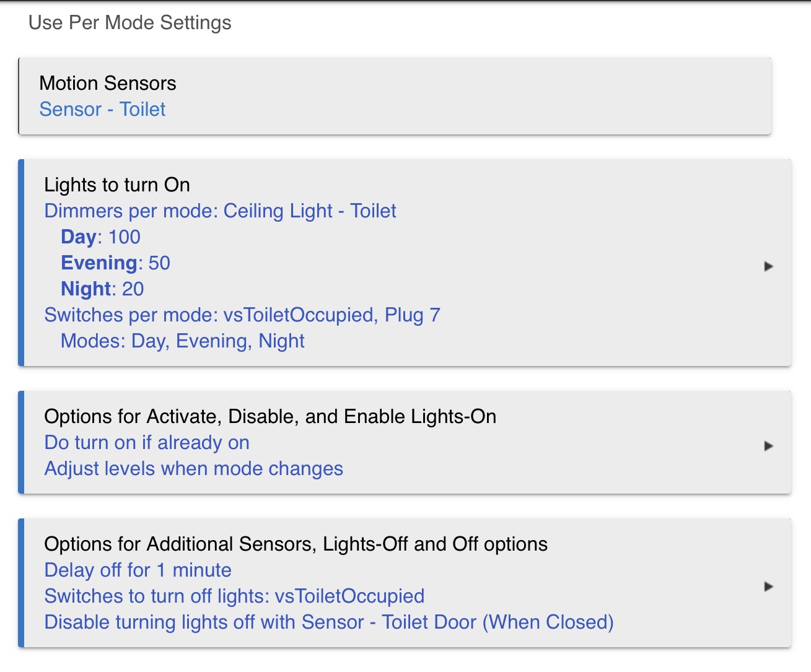The height and width of the screenshot is (672, 811).
Task: Select the Night: 20 dimmer level
Action: click(102, 289)
